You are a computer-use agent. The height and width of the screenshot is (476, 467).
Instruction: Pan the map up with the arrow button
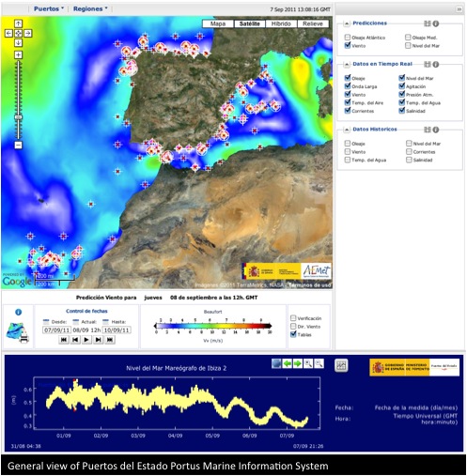point(18,23)
